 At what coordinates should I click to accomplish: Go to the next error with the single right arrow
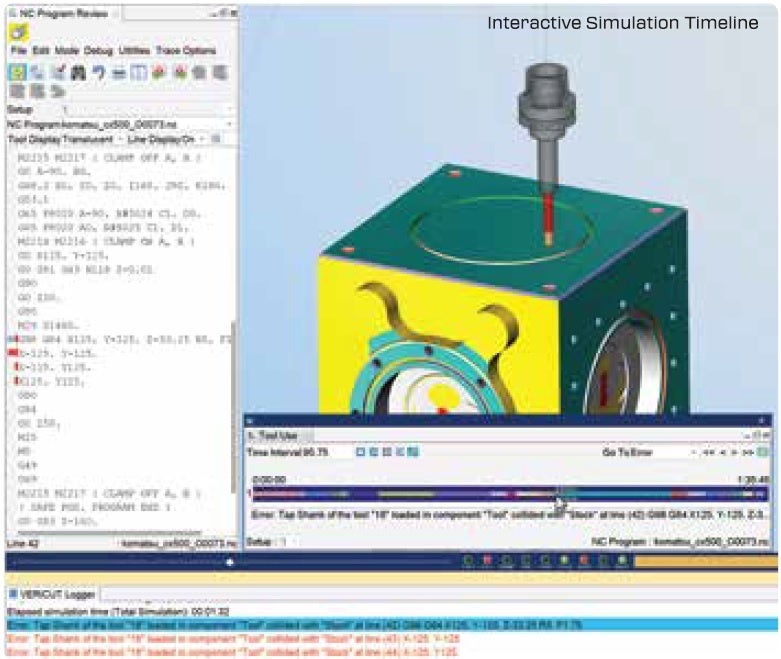pyautogui.click(x=735, y=452)
